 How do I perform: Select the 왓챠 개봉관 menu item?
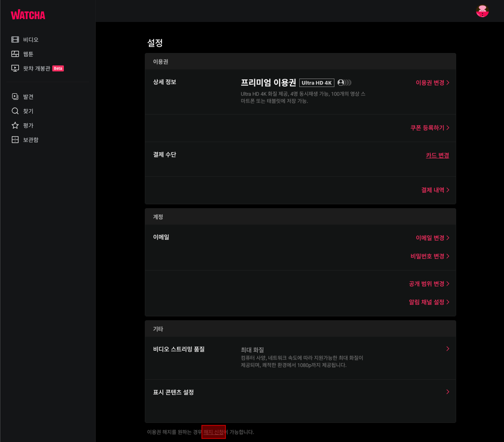(x=36, y=68)
